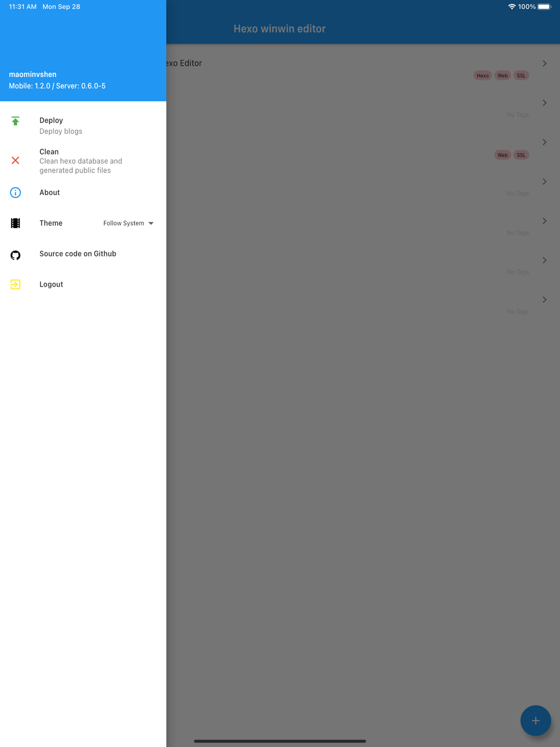Tap the green Deploy upload icon
This screenshot has height=747, width=560.
click(16, 121)
